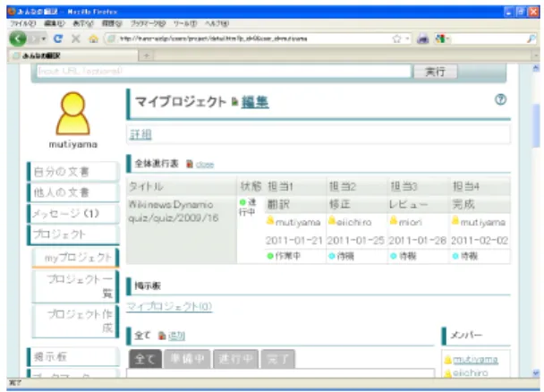Open the ツール menu

coord(185,23)
